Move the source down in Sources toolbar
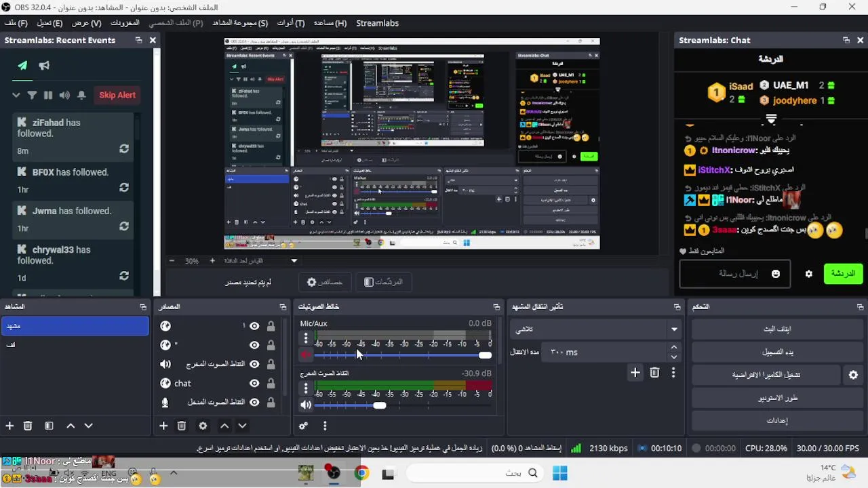Image resolution: width=868 pixels, height=488 pixels. point(242,426)
